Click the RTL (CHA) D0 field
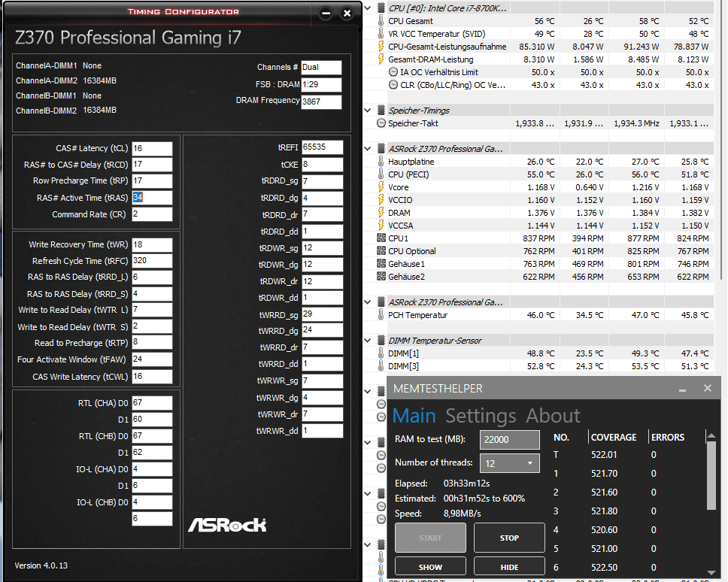728x582 pixels. pos(152,403)
